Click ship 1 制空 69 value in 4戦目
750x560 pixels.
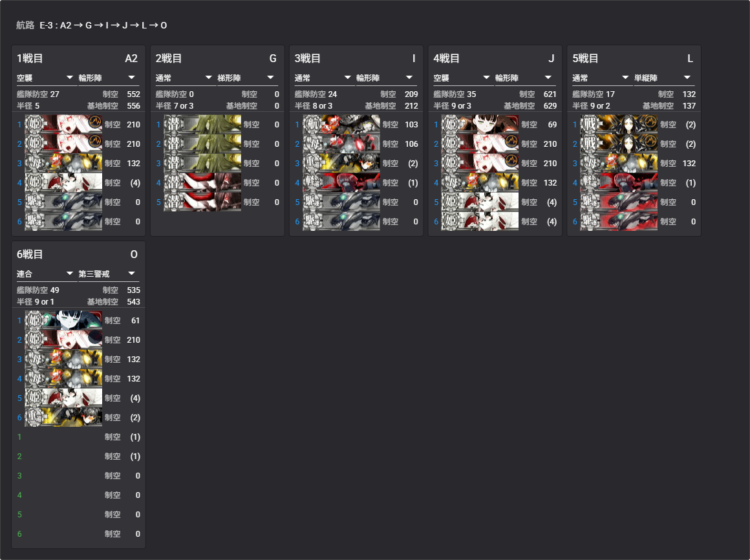click(x=552, y=124)
